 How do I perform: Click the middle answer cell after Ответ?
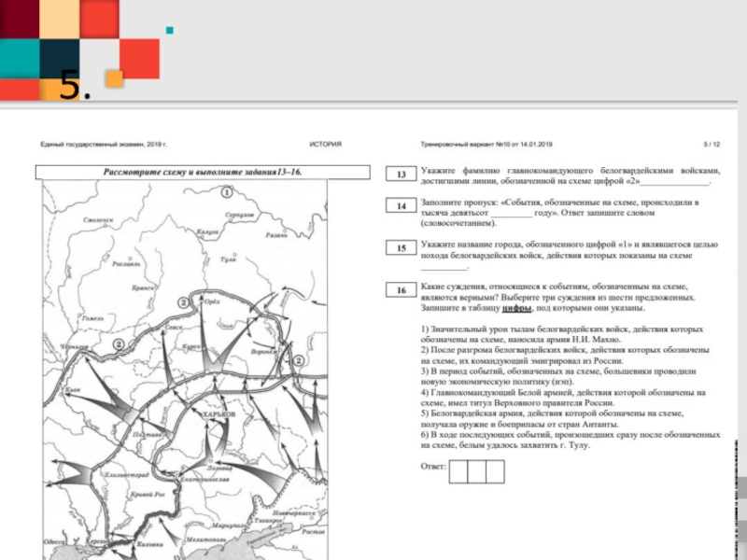click(x=476, y=470)
